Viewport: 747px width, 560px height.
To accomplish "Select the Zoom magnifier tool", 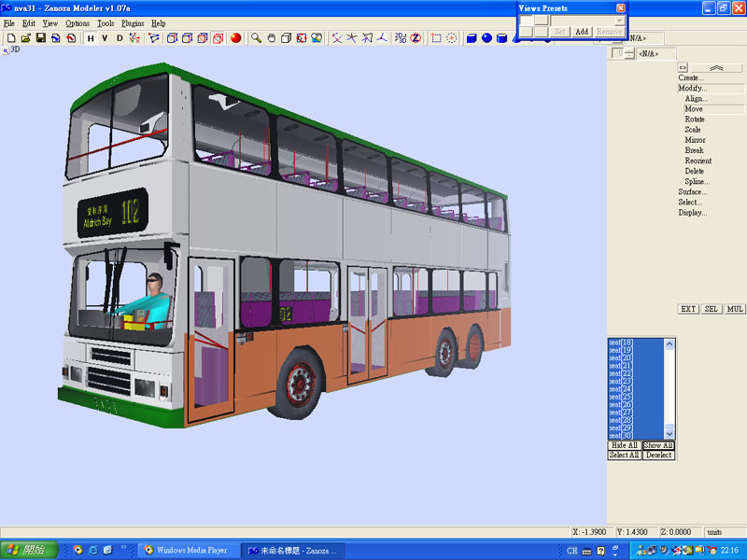I will [x=256, y=38].
